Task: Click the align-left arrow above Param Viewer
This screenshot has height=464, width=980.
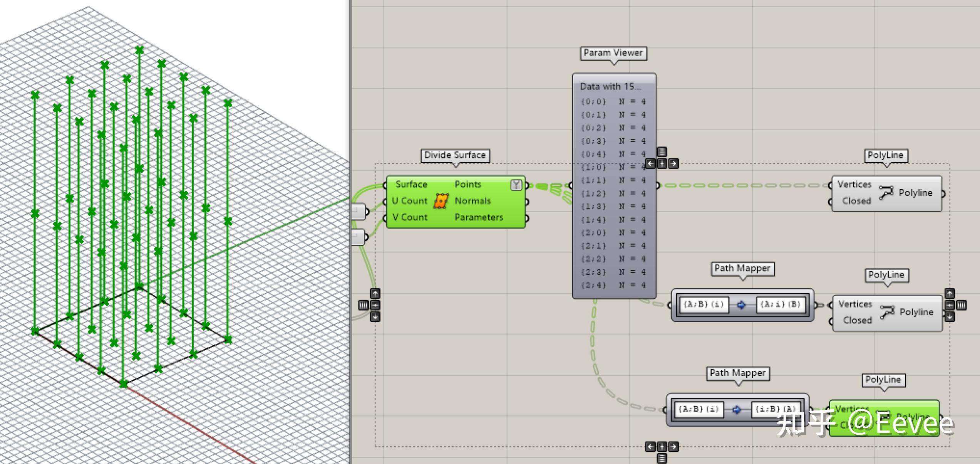Action: tap(650, 164)
